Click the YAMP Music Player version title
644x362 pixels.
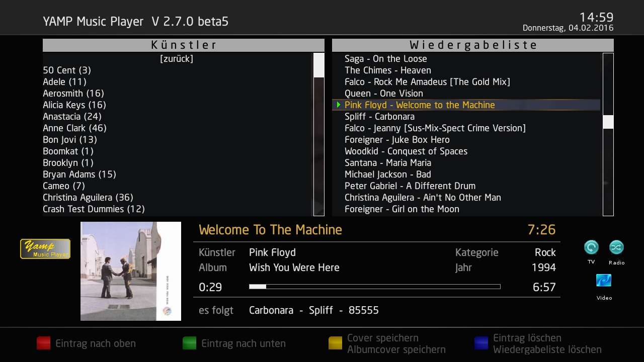[136, 22]
